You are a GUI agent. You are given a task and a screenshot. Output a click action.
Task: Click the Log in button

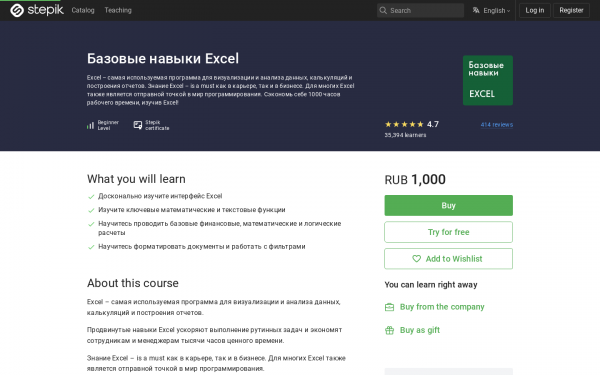(x=535, y=10)
